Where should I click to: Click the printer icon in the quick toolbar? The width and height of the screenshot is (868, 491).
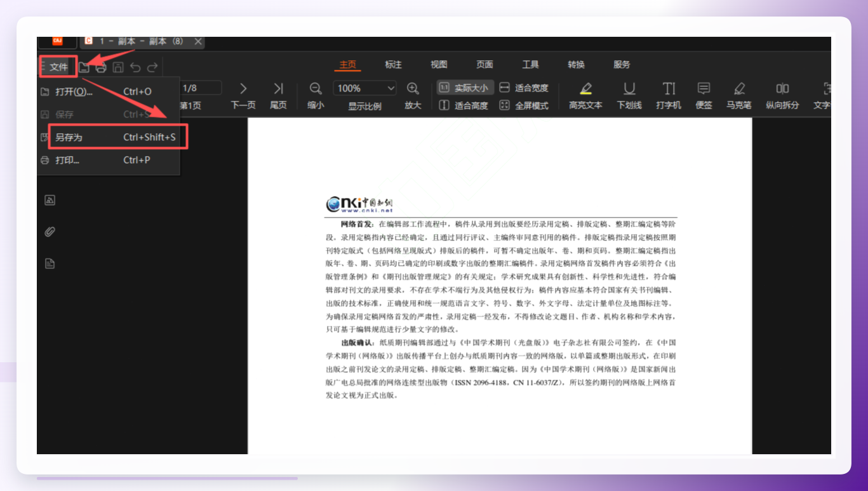[x=101, y=67]
